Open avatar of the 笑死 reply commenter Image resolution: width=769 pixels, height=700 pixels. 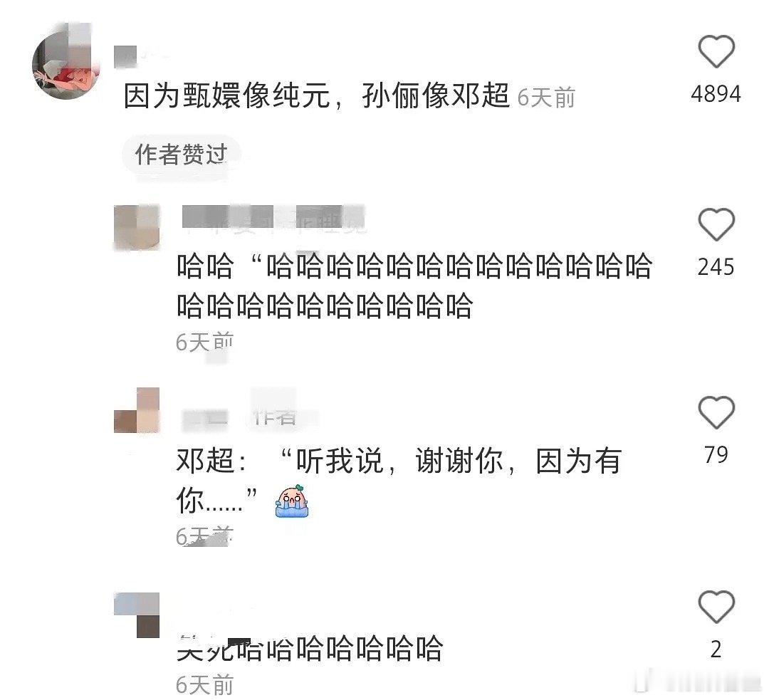137,615
